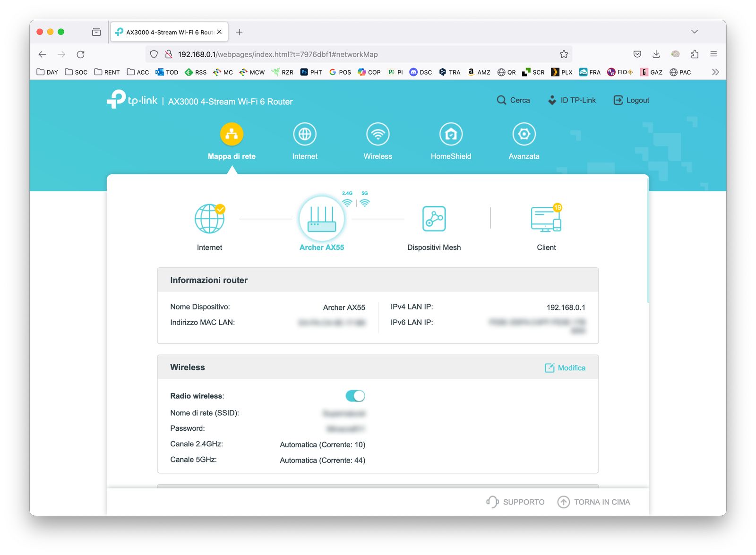
Task: Open the AMZ bookmark
Action: [479, 72]
